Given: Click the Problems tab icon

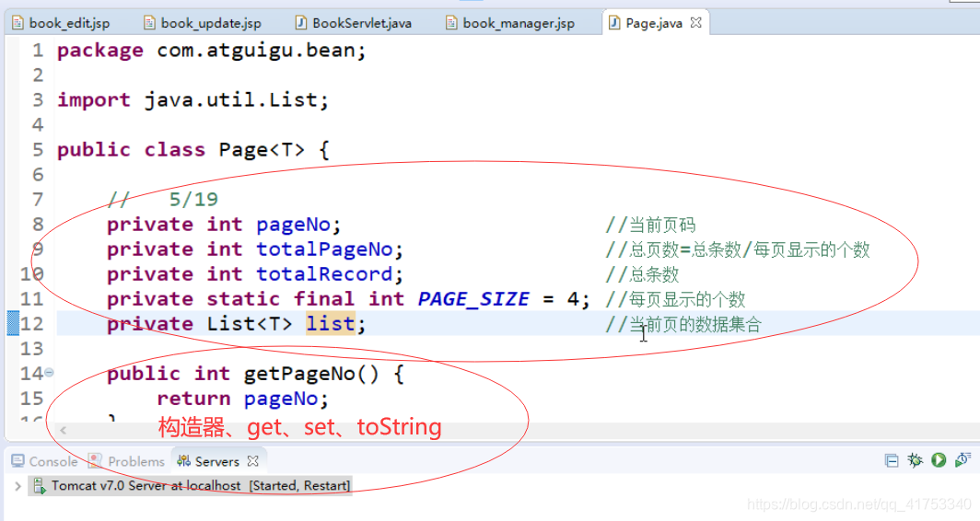Looking at the screenshot, I should (x=95, y=461).
